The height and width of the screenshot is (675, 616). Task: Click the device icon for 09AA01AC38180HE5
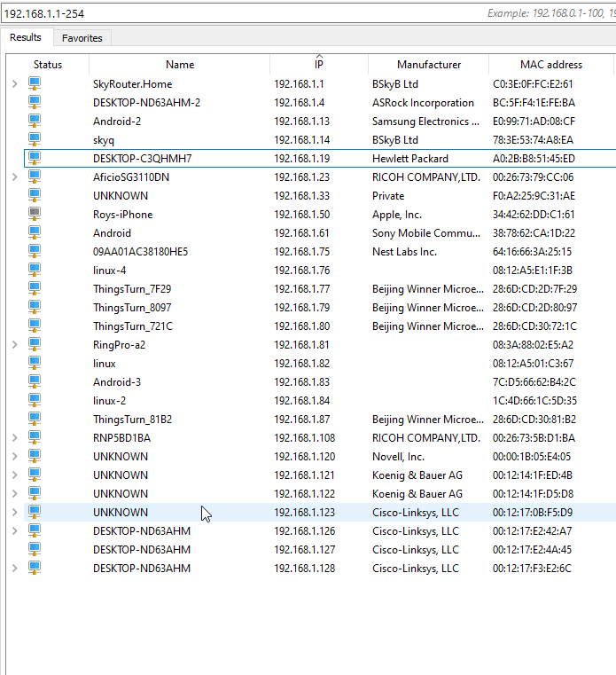(x=35, y=251)
